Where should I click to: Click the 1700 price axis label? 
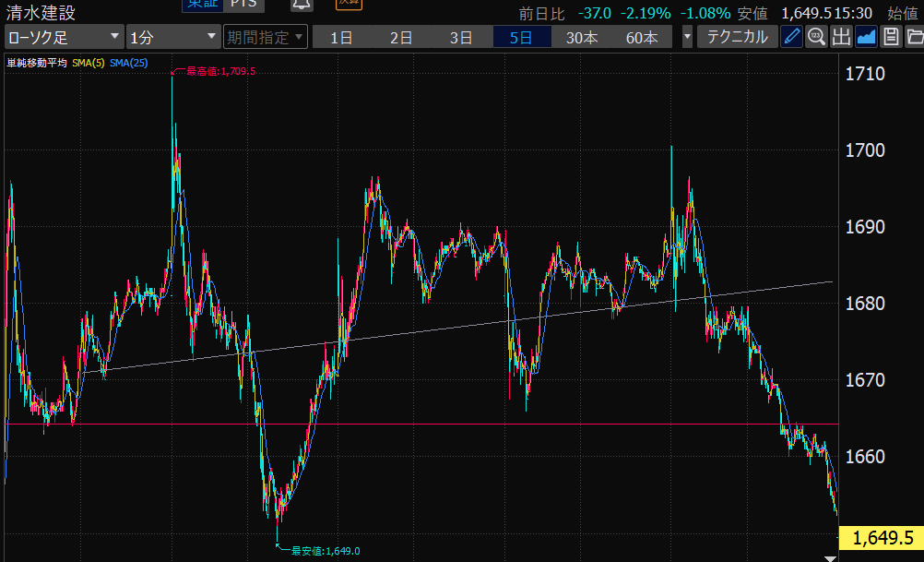pos(865,150)
